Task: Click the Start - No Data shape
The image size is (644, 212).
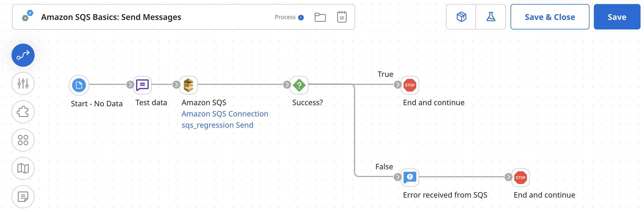Action: (79, 85)
